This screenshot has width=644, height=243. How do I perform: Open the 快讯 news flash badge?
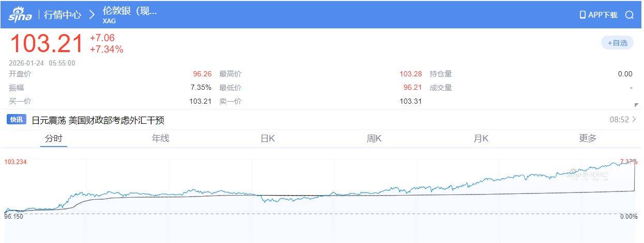(16, 120)
